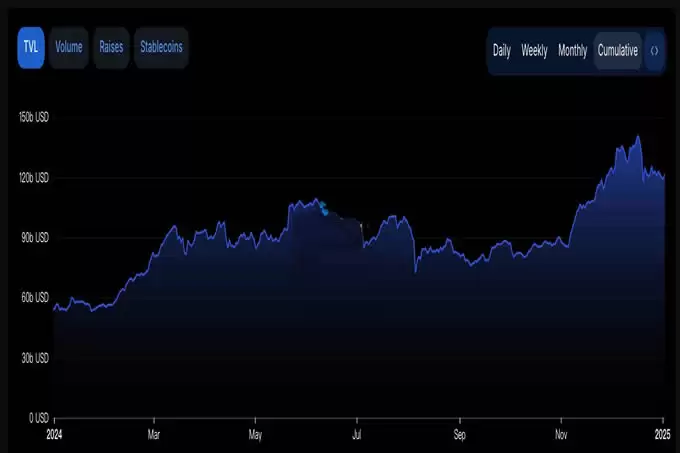The height and width of the screenshot is (453, 680).
Task: Click the 120b USD axis label
Action: tap(32, 178)
